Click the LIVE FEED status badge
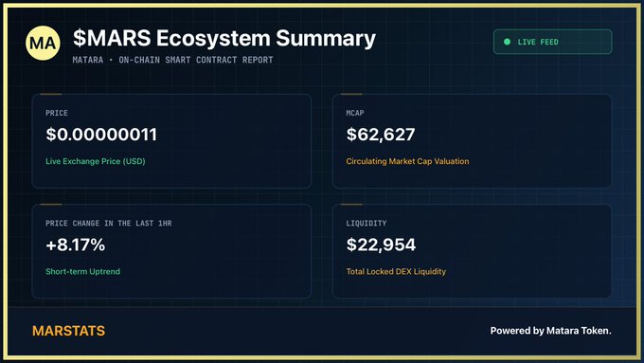Image resolution: width=644 pixels, height=363 pixels. click(x=552, y=42)
